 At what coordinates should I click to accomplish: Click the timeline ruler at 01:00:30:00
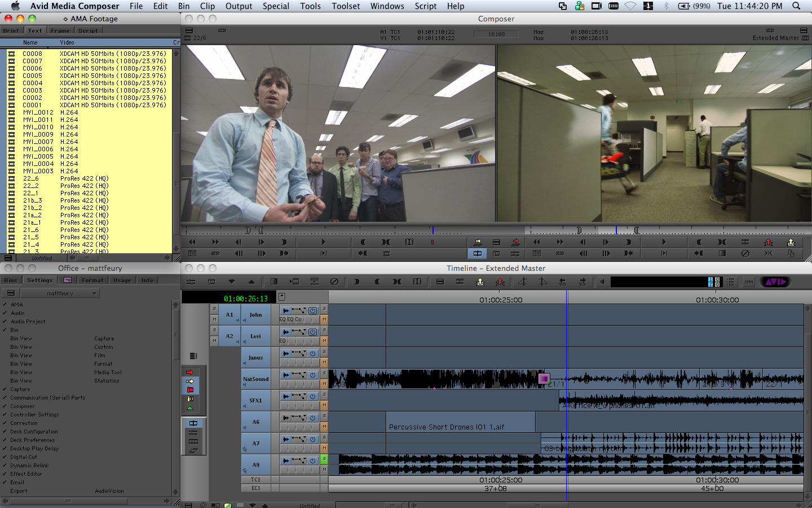point(717,300)
